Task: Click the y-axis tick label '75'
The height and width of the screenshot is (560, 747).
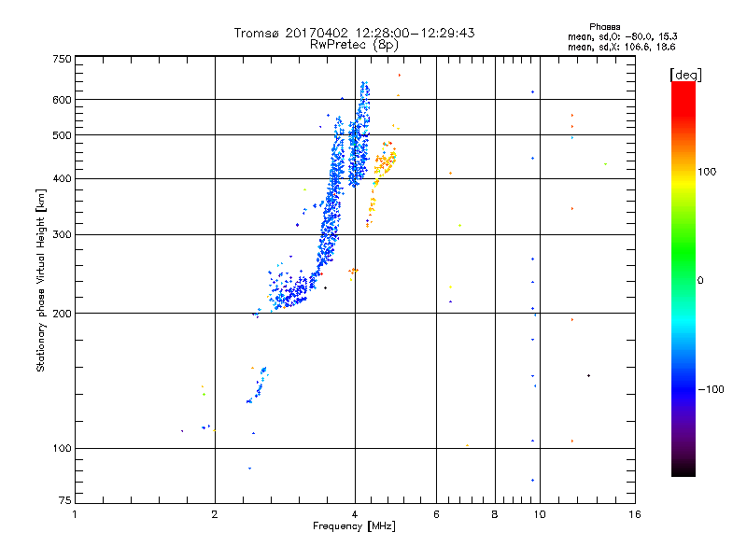Action: point(65,500)
